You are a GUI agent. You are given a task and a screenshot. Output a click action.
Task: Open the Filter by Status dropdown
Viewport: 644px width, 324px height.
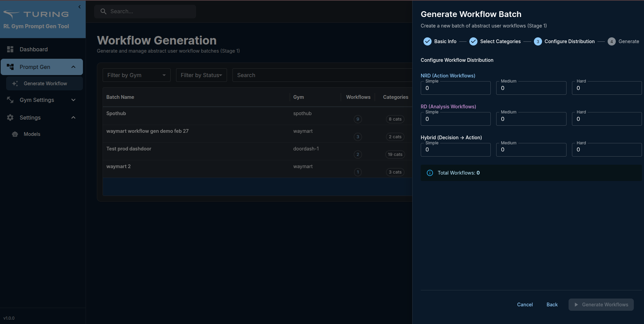pyautogui.click(x=201, y=75)
